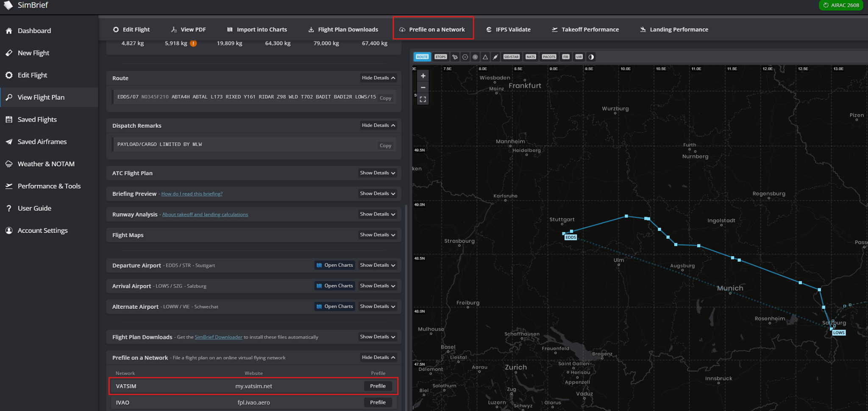868x411 pixels.
Task: Enable the ETOPS map overlay
Action: click(441, 57)
